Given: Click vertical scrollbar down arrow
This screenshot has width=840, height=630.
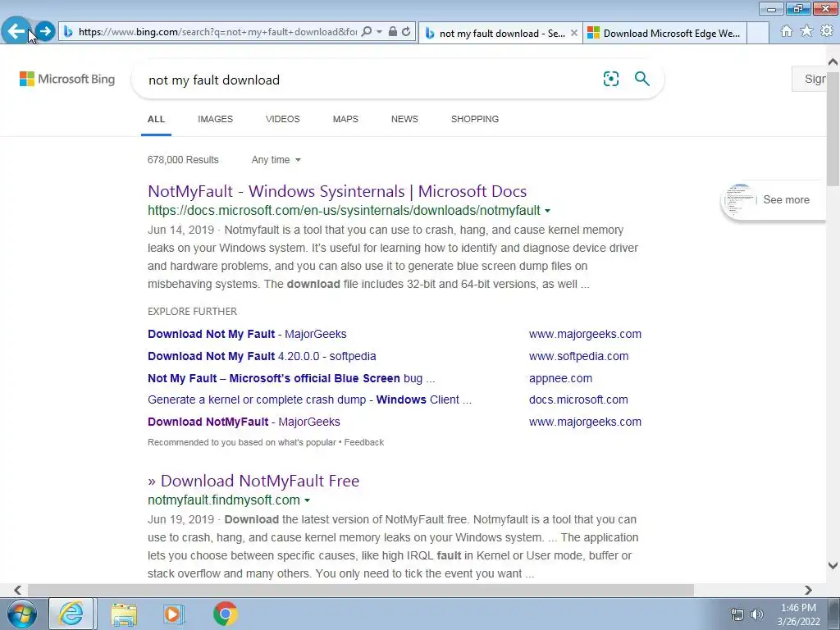Looking at the screenshot, I should coord(833,565).
